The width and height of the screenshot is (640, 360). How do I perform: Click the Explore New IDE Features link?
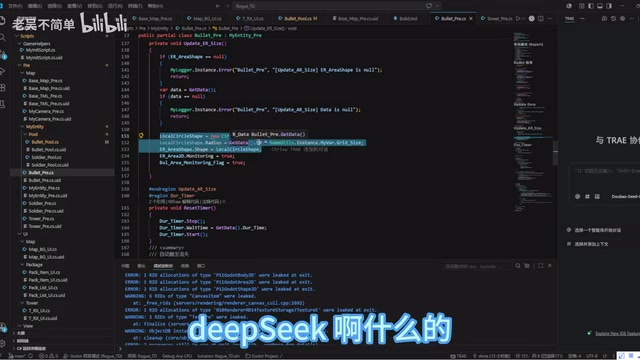(617, 333)
